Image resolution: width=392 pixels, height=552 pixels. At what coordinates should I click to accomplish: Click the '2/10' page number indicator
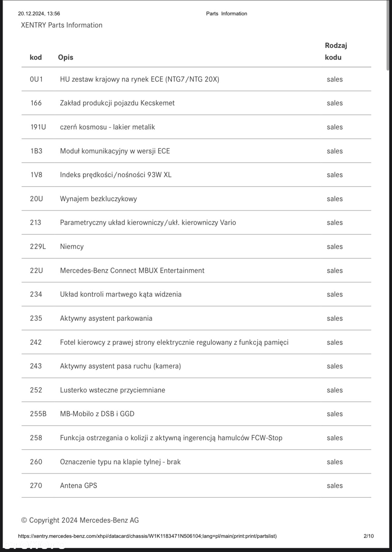click(368, 536)
